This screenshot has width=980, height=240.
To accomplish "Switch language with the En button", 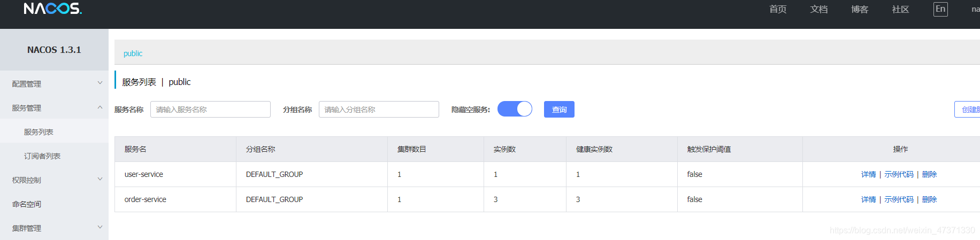I will click(940, 9).
